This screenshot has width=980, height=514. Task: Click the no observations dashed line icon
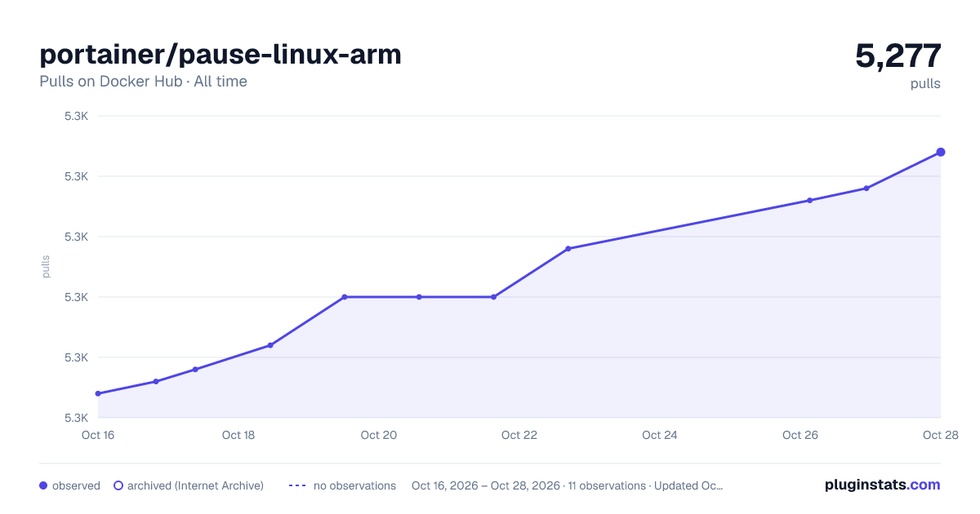(x=297, y=485)
